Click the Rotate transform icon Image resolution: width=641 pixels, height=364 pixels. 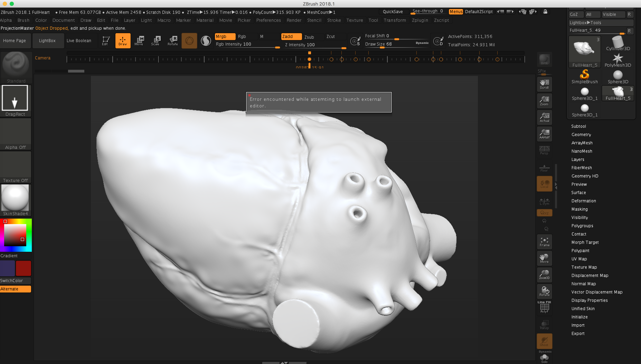point(173,41)
